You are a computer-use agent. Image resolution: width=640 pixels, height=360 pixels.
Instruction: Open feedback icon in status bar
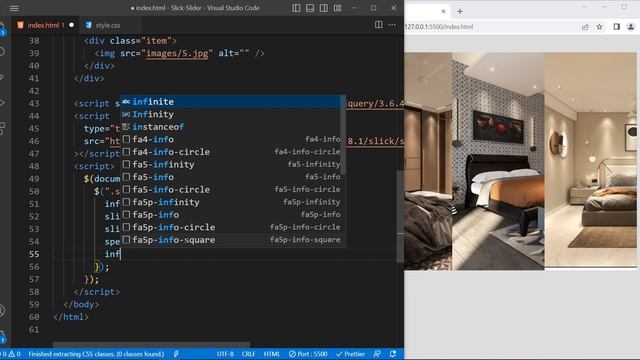377,354
